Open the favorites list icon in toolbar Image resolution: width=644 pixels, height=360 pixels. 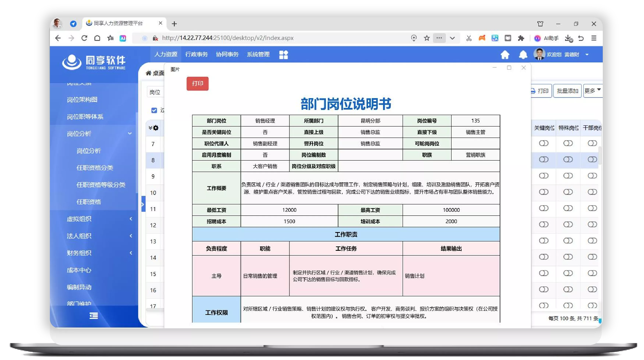coord(110,38)
